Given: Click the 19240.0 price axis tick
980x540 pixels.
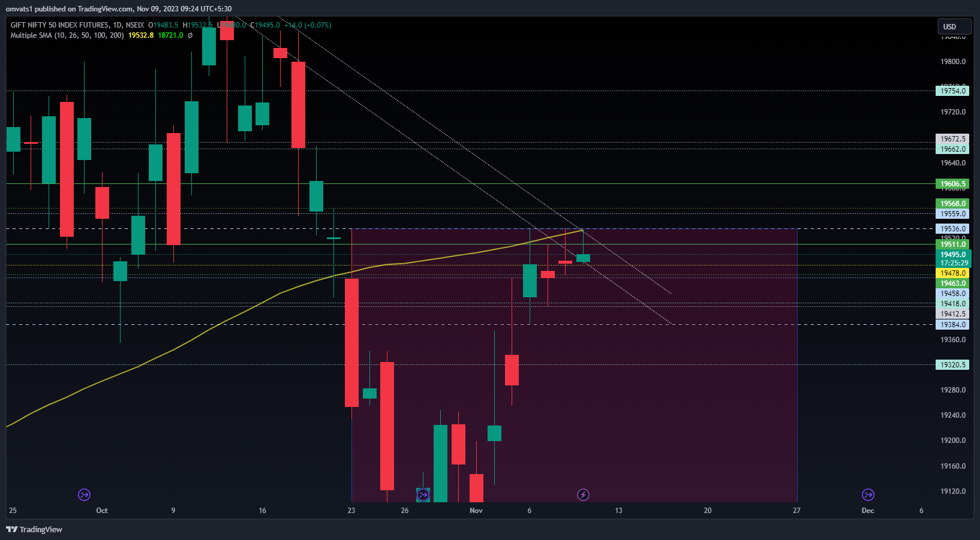Looking at the screenshot, I should pos(953,415).
